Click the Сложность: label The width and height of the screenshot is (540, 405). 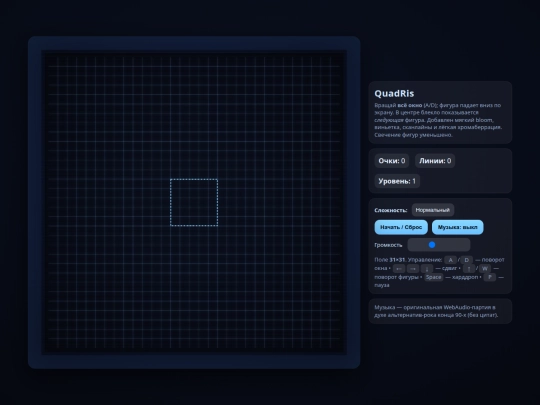391,210
